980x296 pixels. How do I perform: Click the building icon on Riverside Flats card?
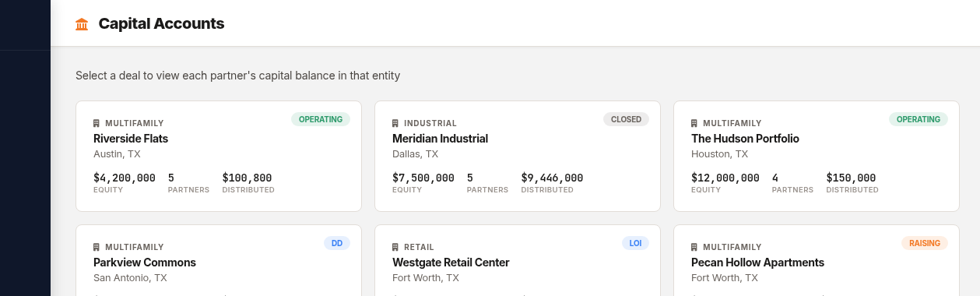[x=97, y=123]
